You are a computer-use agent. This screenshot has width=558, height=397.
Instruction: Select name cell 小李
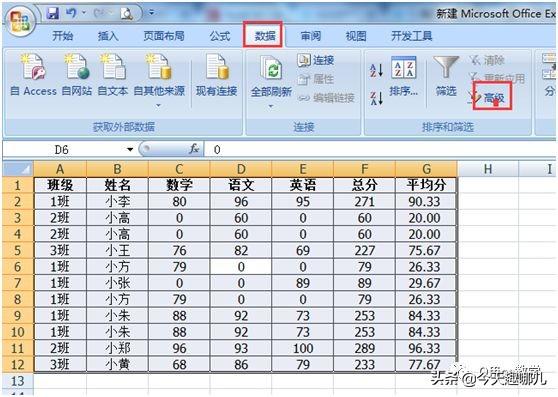click(117, 202)
